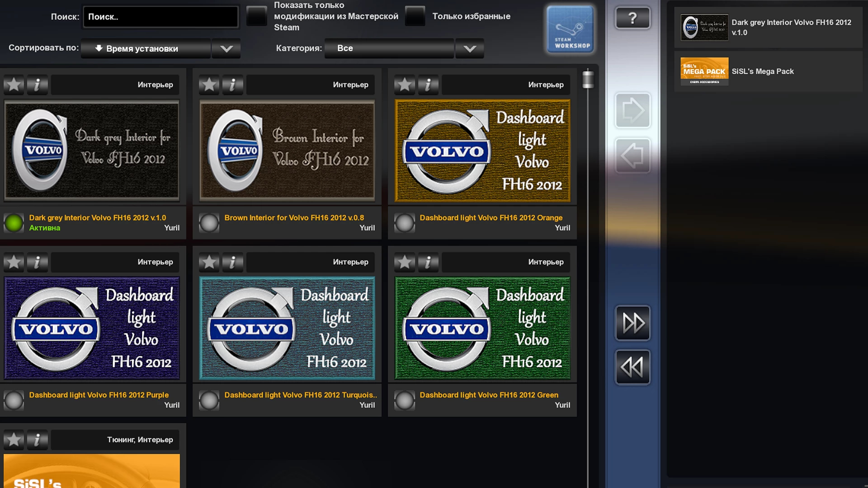Click the double-right arrows button
Screen dimensions: 868x488
click(632, 323)
